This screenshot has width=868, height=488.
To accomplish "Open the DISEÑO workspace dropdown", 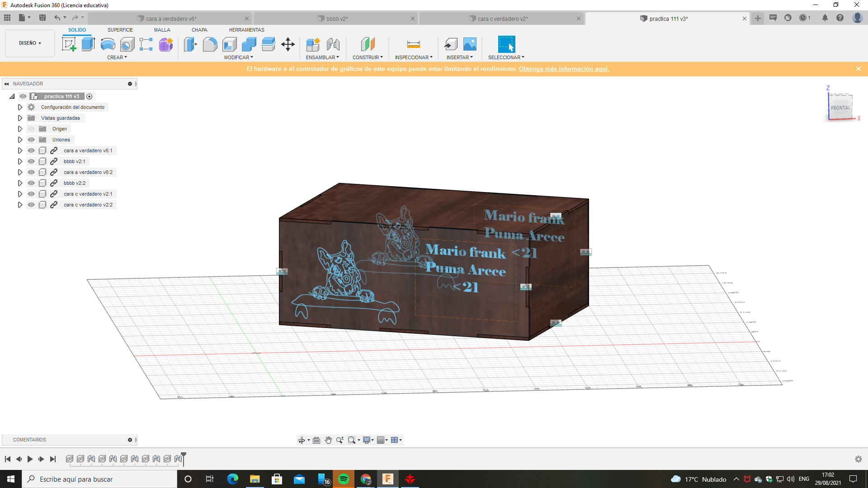I will click(x=30, y=43).
